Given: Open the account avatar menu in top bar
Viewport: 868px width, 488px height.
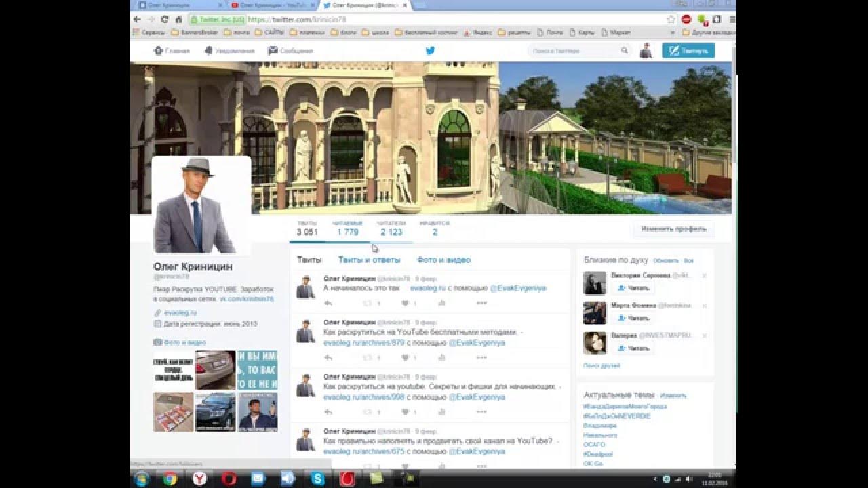Looking at the screenshot, I should (646, 51).
